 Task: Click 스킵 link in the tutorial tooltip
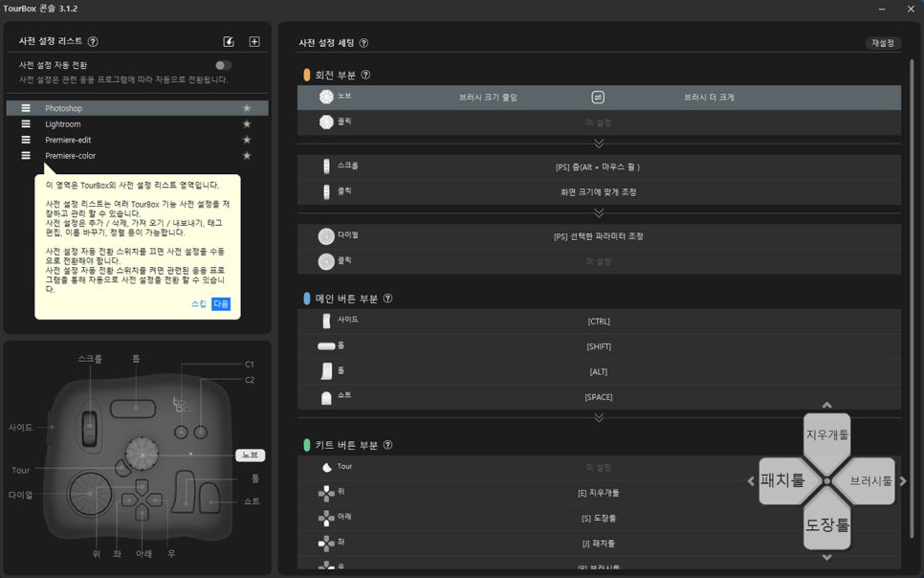pyautogui.click(x=198, y=303)
